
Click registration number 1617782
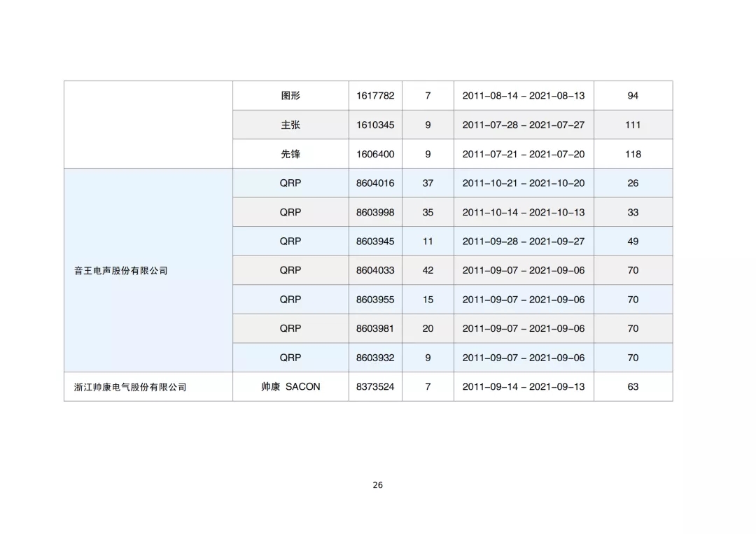coord(375,95)
